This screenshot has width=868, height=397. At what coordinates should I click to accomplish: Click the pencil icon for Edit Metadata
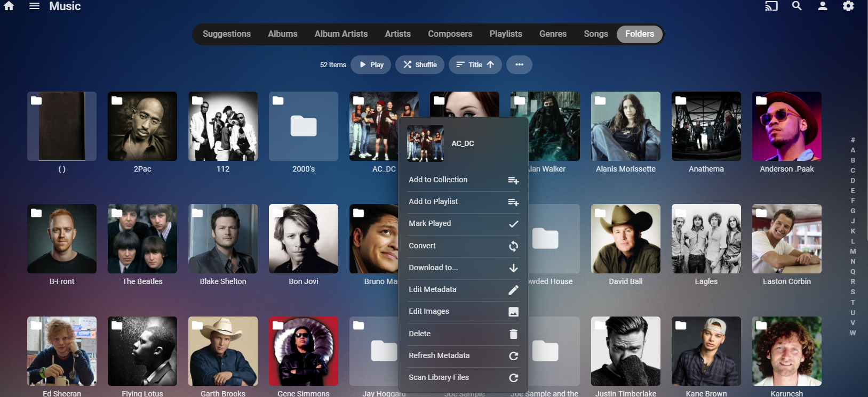(513, 290)
